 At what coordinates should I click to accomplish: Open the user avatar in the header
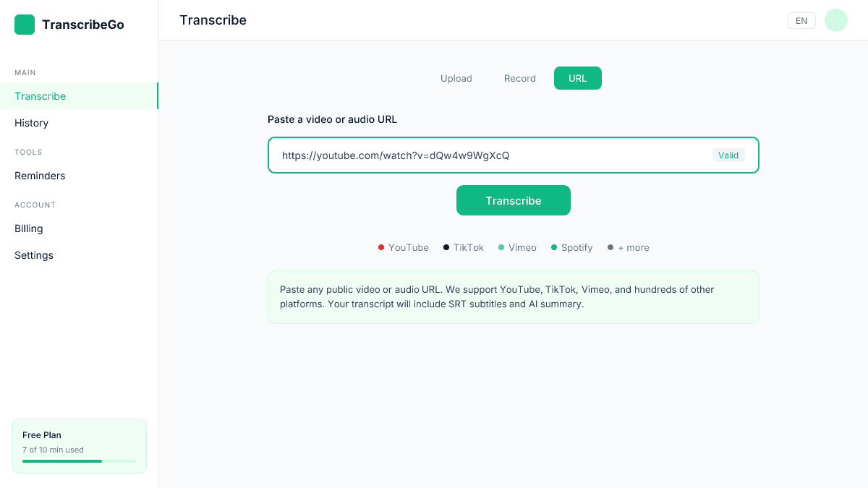[x=835, y=20]
